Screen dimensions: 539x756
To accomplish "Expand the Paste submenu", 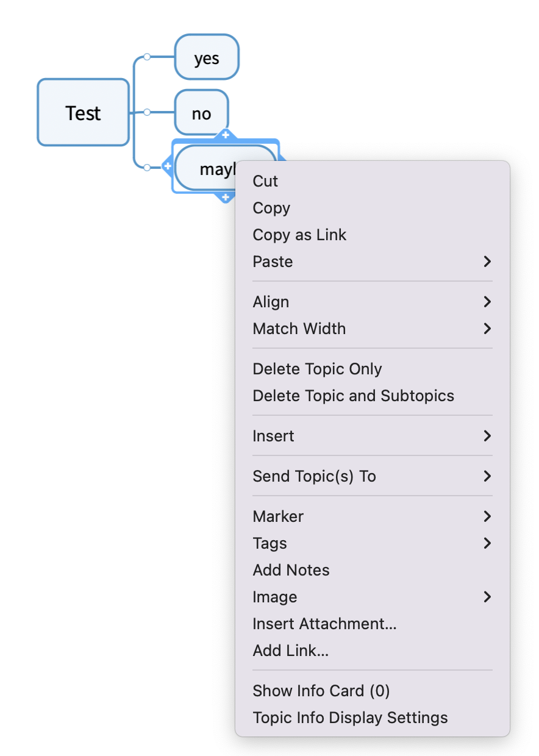I will [x=372, y=262].
